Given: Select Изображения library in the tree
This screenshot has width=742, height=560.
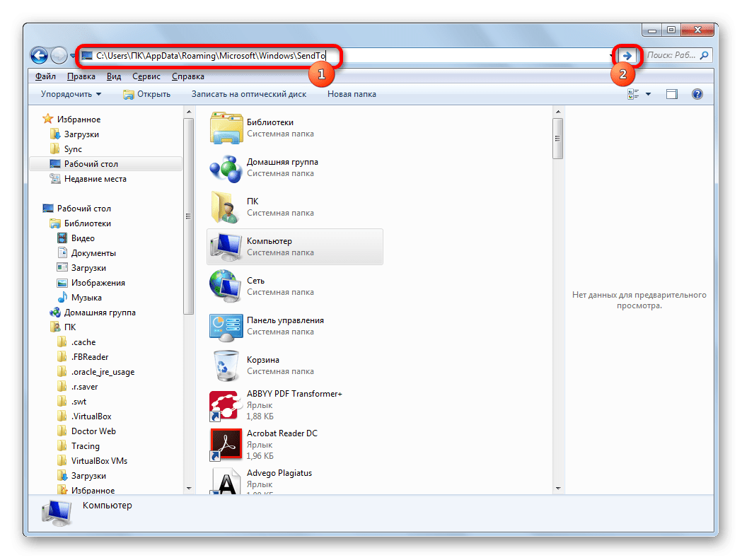Looking at the screenshot, I should click(x=91, y=283).
